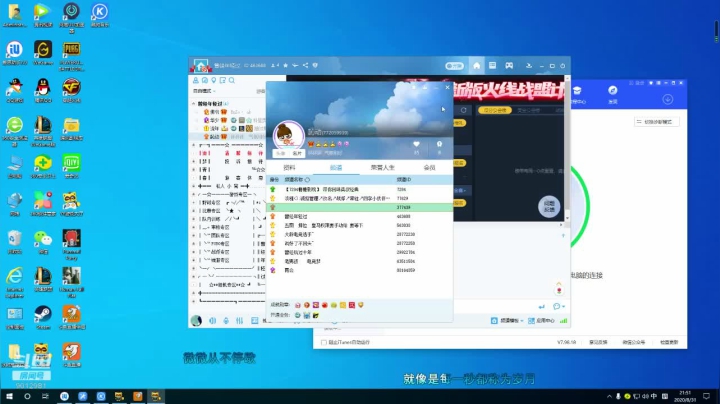Open the mode dropdown above channel tree
This screenshot has width=720, height=404.
point(204,91)
